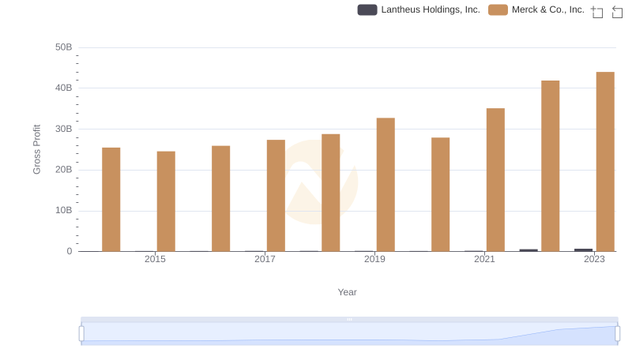Image resolution: width=632 pixels, height=364 pixels.
Task: Toggle the Lantheus Holdings, Inc. legend series
Action: (x=419, y=9)
